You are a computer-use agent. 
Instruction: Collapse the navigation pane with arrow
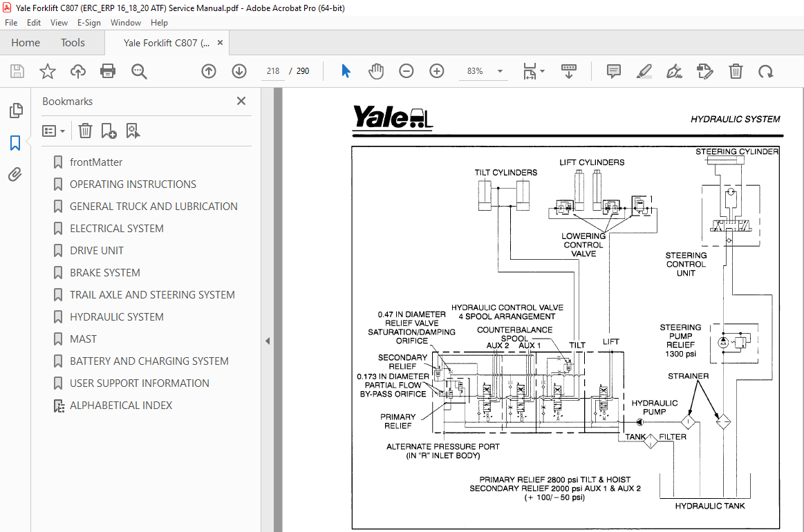click(267, 341)
